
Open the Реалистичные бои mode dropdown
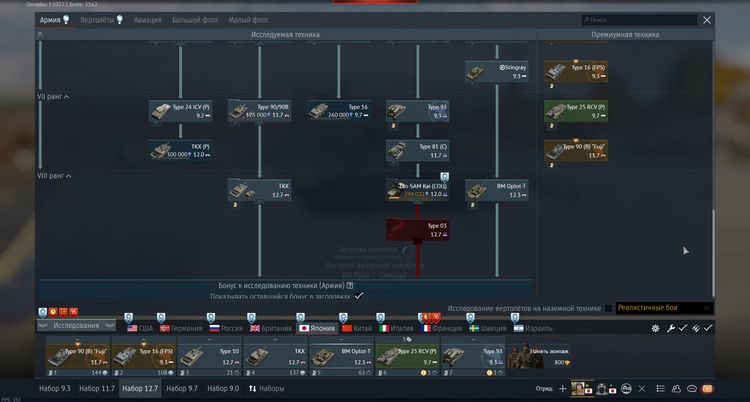(664, 308)
